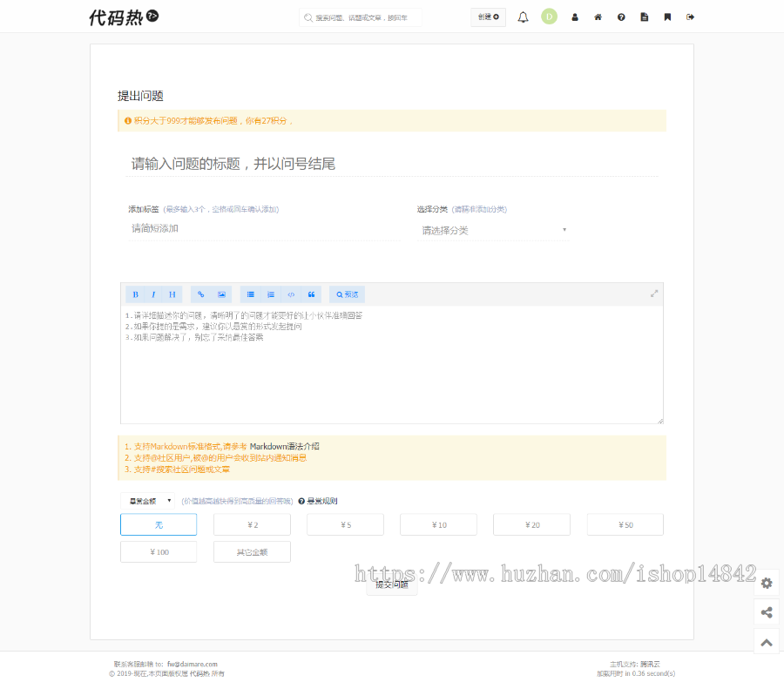Viewport: 784px width, 689px height.
Task: Insert a hyperlink using the link icon
Action: pyautogui.click(x=200, y=294)
